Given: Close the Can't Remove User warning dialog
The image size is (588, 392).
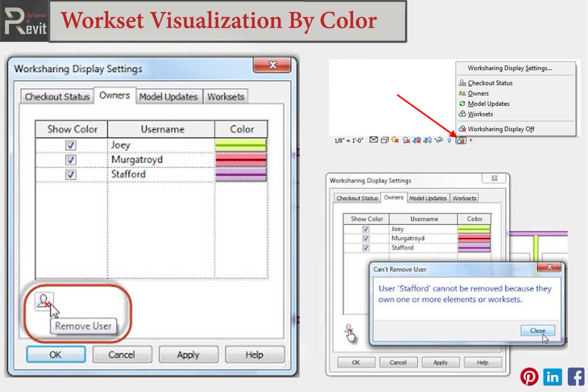Looking at the screenshot, I should 538,330.
